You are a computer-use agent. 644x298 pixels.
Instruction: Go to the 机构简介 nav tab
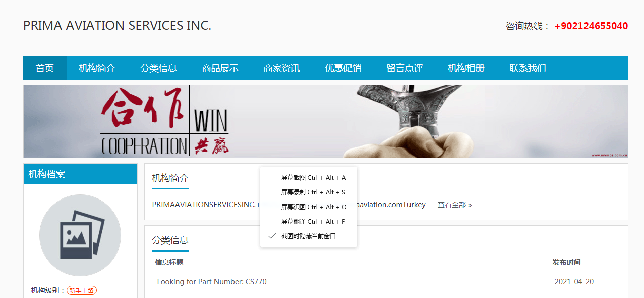[97, 68]
